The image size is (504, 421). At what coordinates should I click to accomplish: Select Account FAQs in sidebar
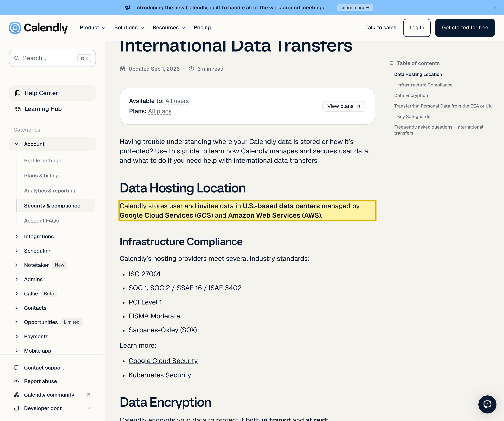point(41,221)
